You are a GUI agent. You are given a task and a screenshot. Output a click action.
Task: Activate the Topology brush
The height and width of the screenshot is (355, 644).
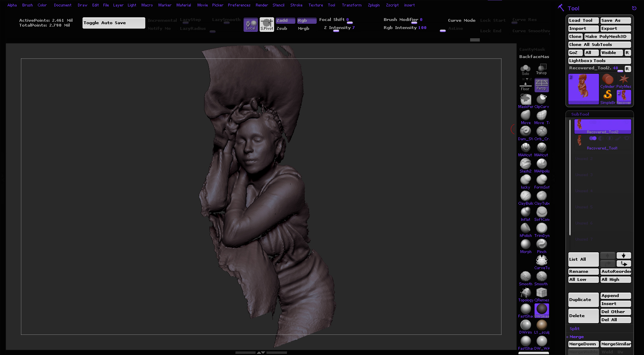click(525, 293)
